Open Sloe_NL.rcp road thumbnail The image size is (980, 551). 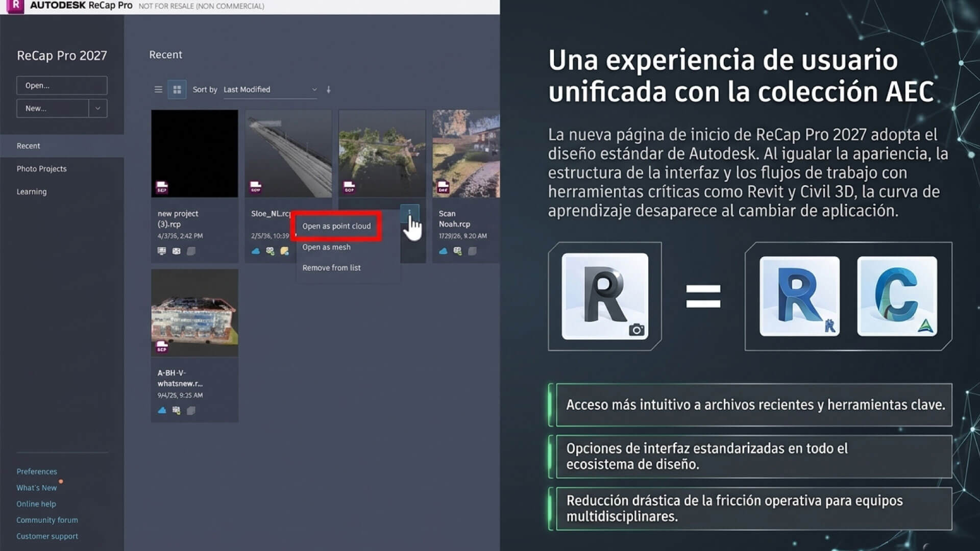[288, 154]
